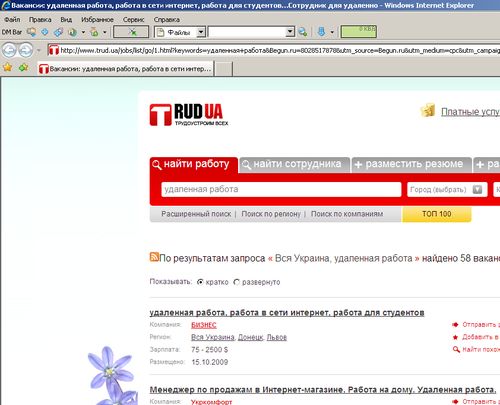Open the "Город (выбрать)" city dropdown
Screen dimensions: 500x405
click(447, 189)
